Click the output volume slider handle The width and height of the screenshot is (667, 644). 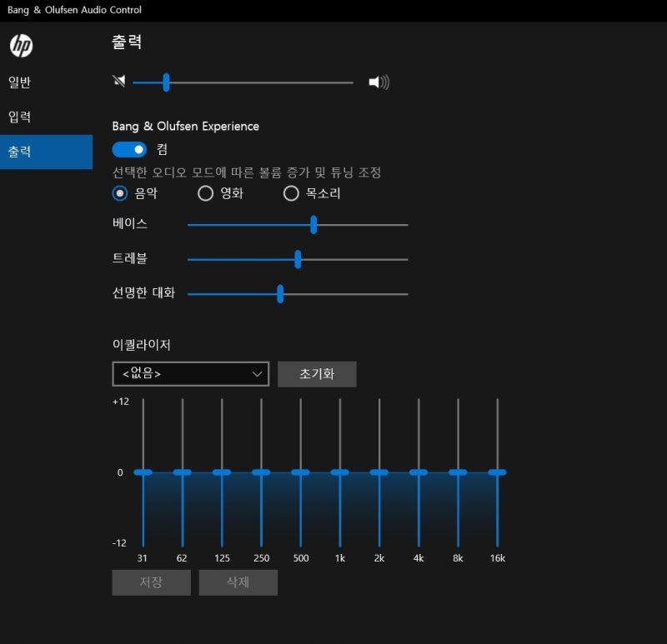coord(166,82)
